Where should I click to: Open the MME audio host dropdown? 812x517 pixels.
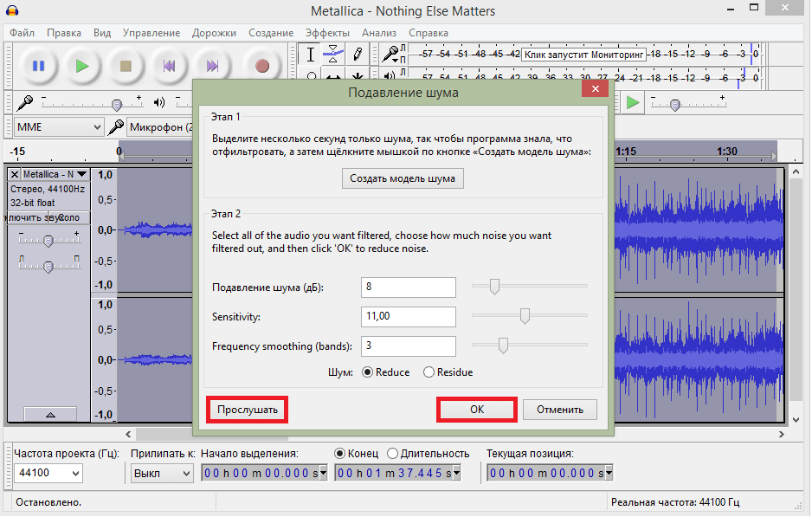(59, 127)
